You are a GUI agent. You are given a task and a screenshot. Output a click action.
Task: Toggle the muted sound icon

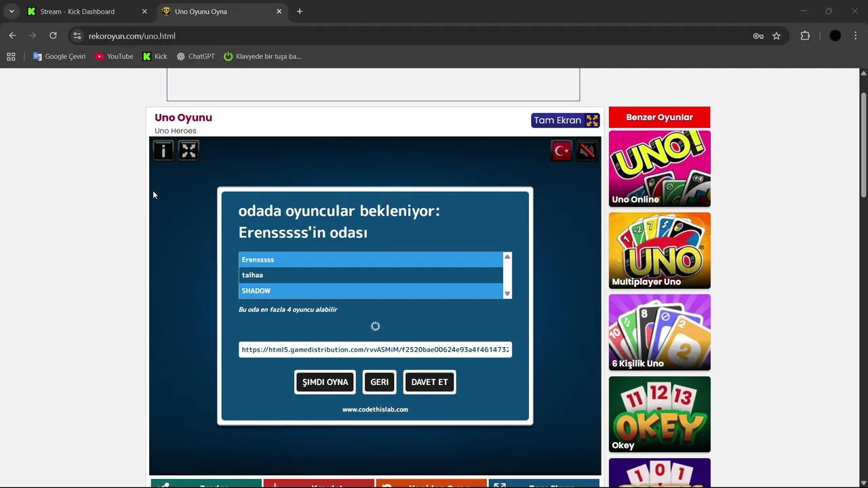[587, 150]
